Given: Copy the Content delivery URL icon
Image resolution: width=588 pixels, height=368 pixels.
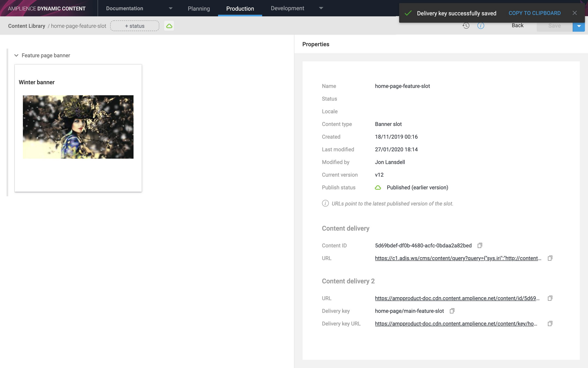Looking at the screenshot, I should [550, 258].
